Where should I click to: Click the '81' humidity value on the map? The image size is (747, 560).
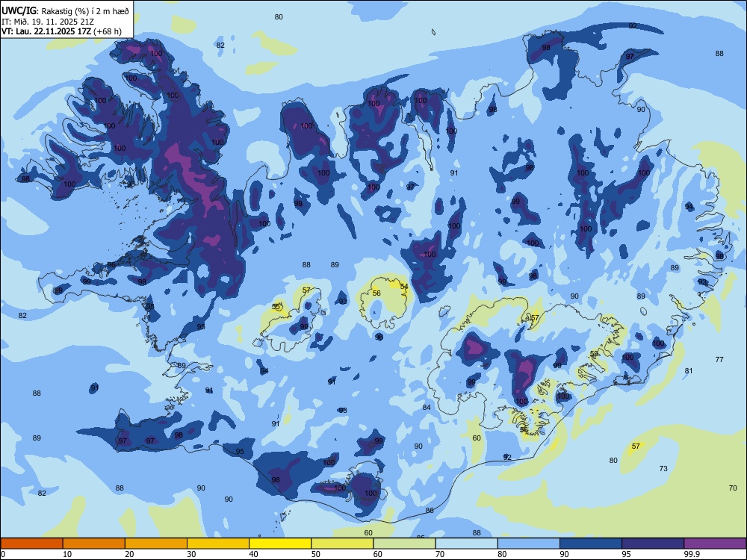click(x=689, y=370)
